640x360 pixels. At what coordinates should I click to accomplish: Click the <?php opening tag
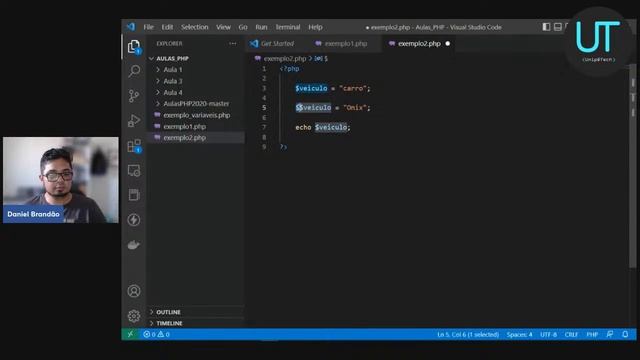pos(290,69)
